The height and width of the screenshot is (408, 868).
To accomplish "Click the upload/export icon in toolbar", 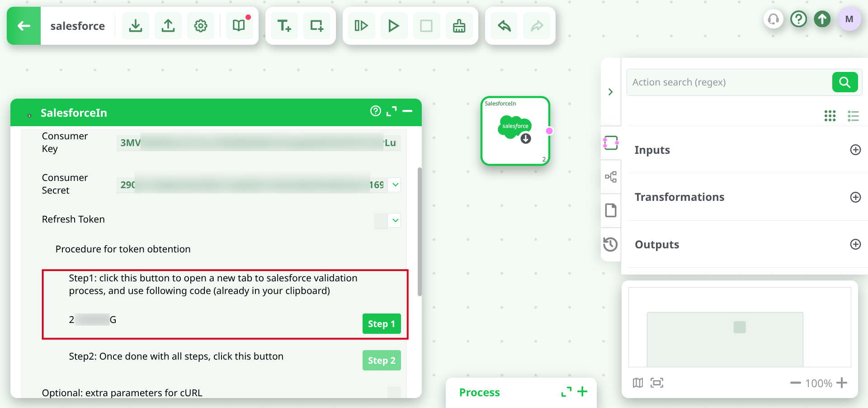I will tap(168, 26).
